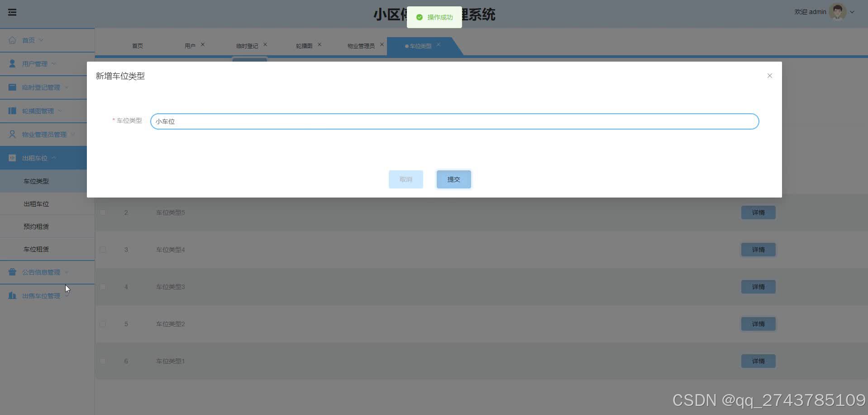
Task: Click the 用户管理 user icon
Action: pos(12,63)
